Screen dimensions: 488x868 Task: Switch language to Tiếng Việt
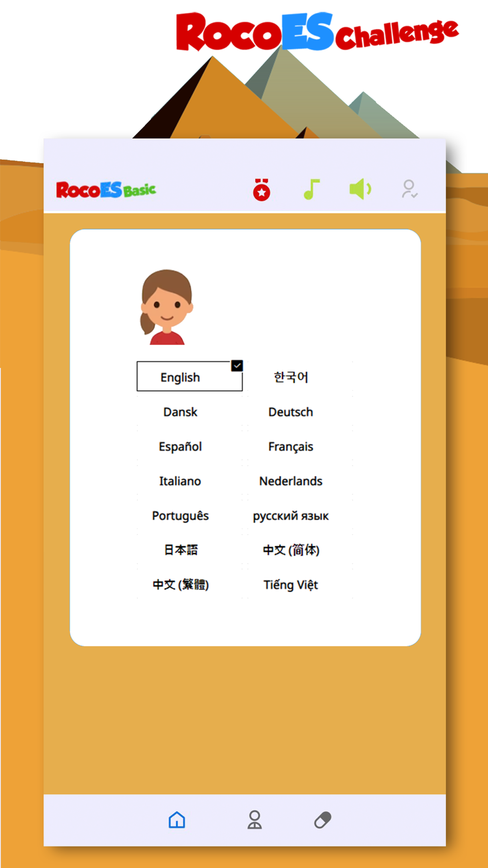pyautogui.click(x=291, y=585)
